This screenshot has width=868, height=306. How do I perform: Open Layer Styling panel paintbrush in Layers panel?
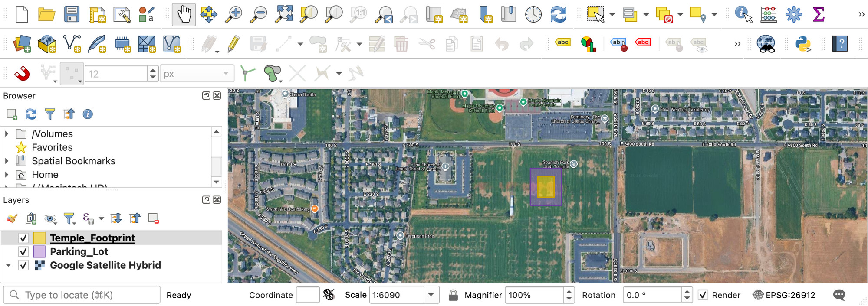coord(12,218)
